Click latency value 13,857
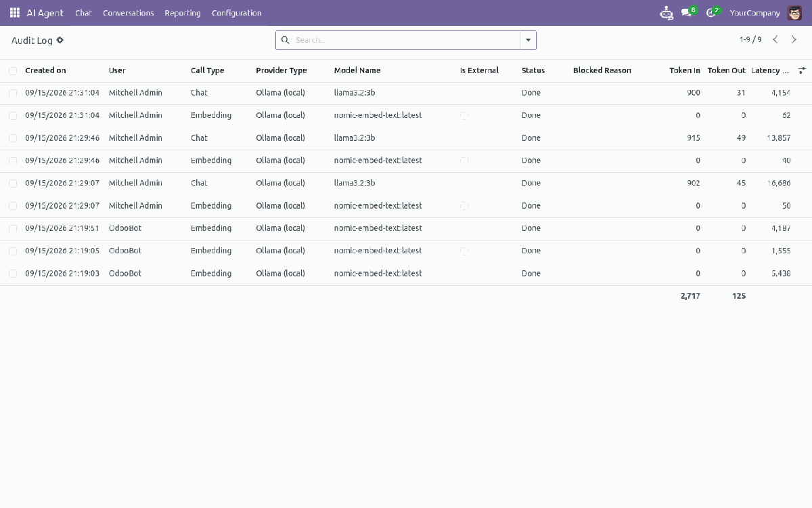The image size is (812, 508). tap(779, 138)
